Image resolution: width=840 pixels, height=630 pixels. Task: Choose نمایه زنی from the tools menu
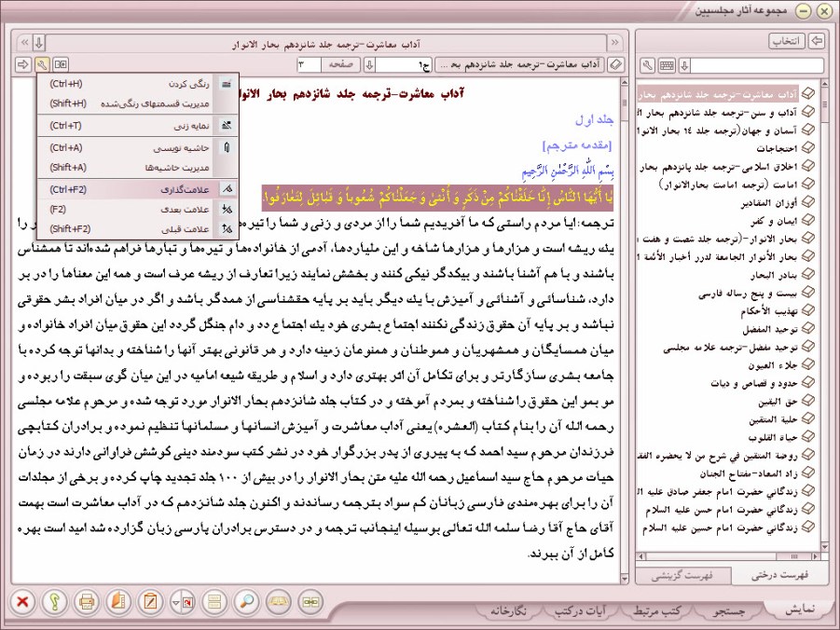coord(138,126)
